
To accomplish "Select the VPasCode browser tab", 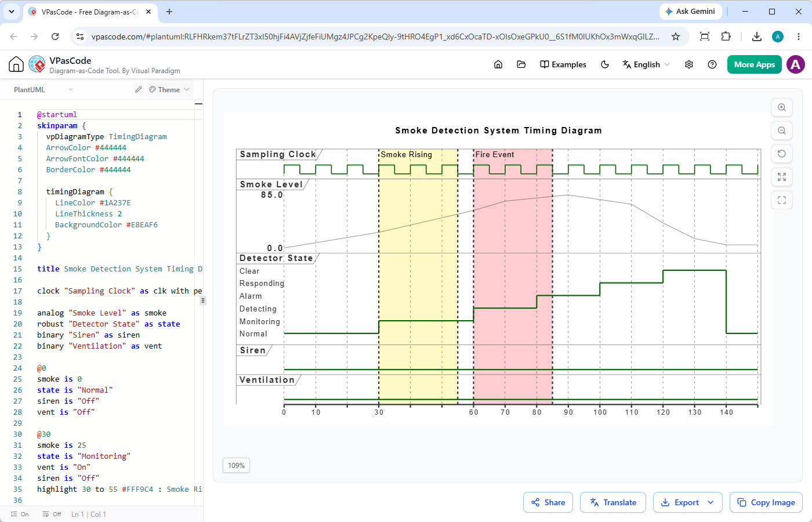I will tap(90, 12).
